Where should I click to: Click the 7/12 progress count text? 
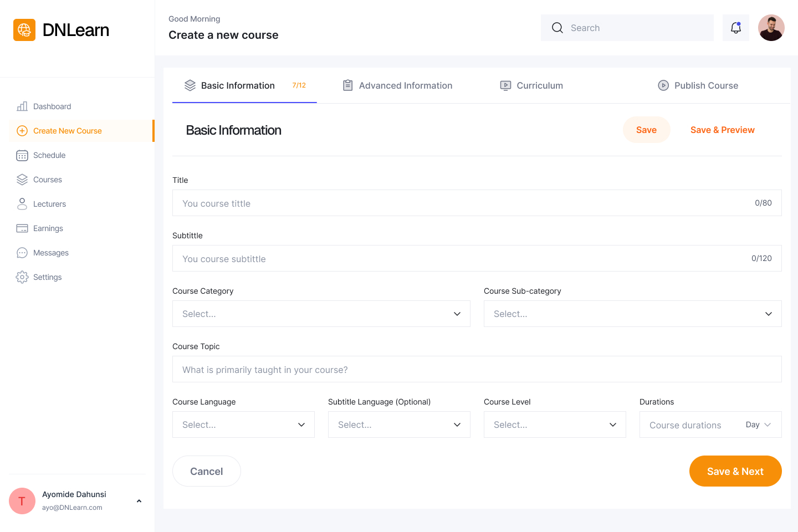[x=299, y=85]
